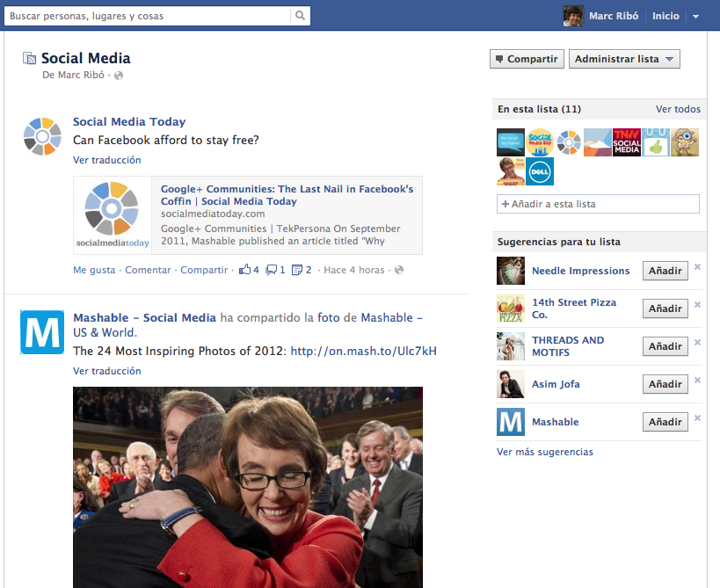Click the Añadir a esta lista field

point(598,204)
